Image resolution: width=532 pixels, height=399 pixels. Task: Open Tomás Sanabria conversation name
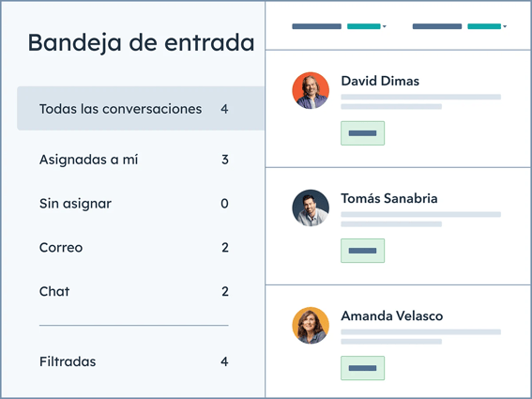click(389, 198)
